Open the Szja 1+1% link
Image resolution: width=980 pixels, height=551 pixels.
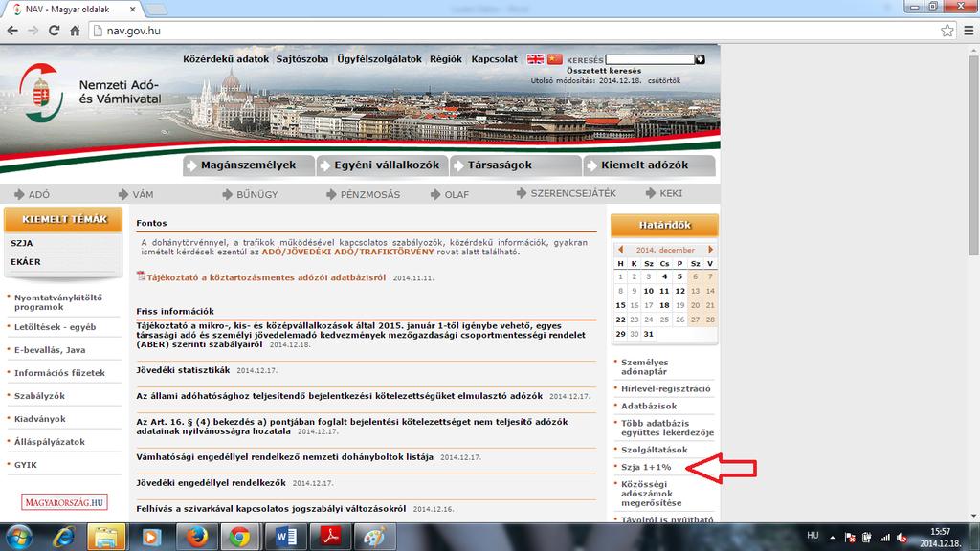[x=646, y=467]
